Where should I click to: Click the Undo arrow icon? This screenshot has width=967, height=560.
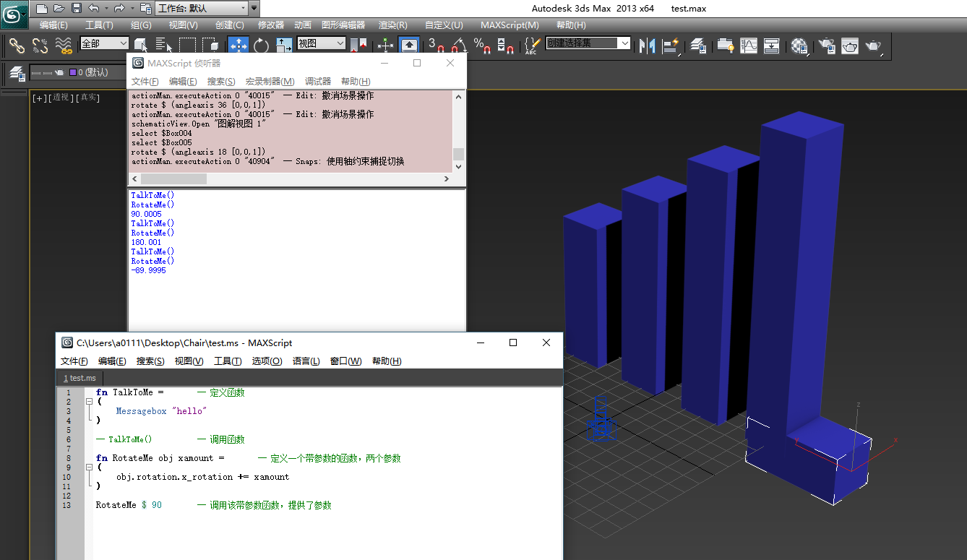93,9
